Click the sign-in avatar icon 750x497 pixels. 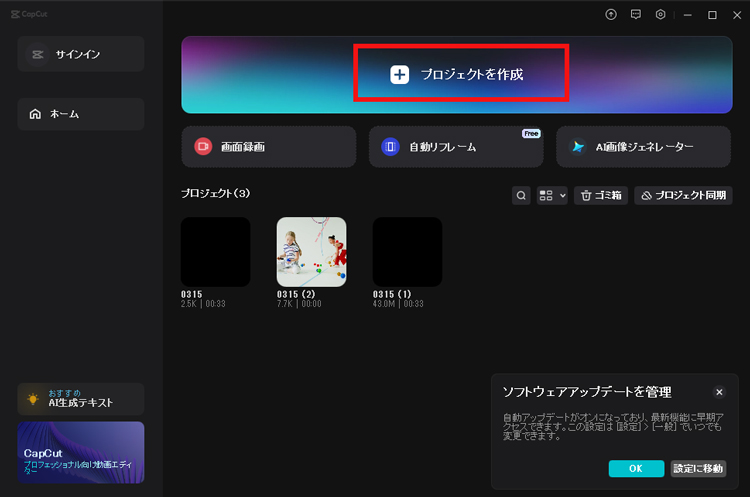38,55
